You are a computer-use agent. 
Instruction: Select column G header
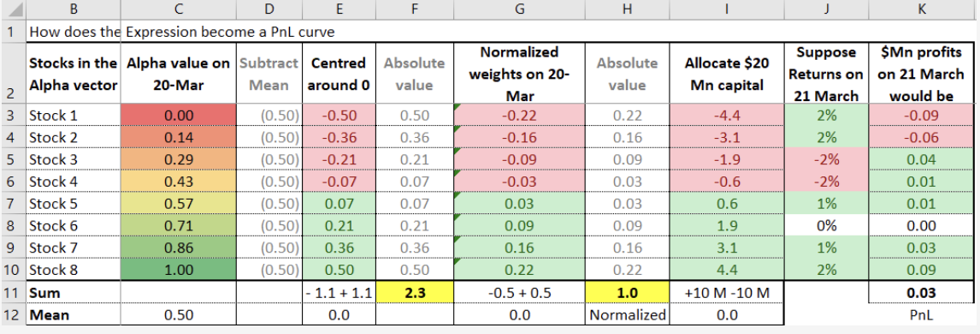pos(519,9)
